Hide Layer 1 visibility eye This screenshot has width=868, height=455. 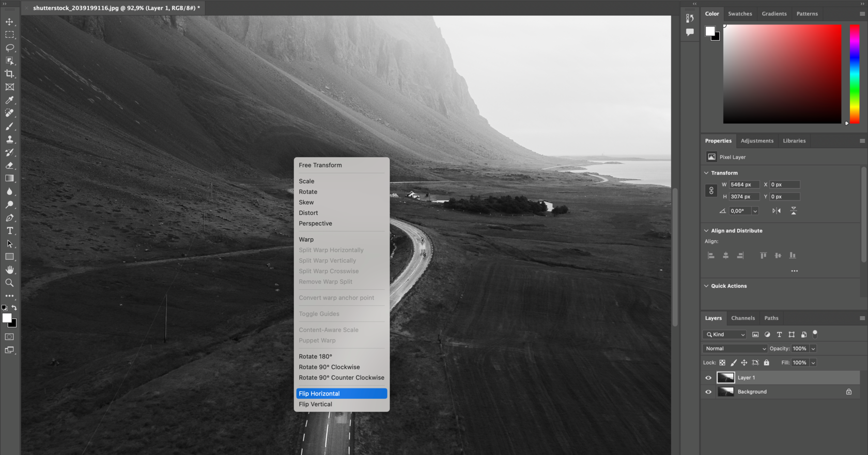pyautogui.click(x=708, y=378)
